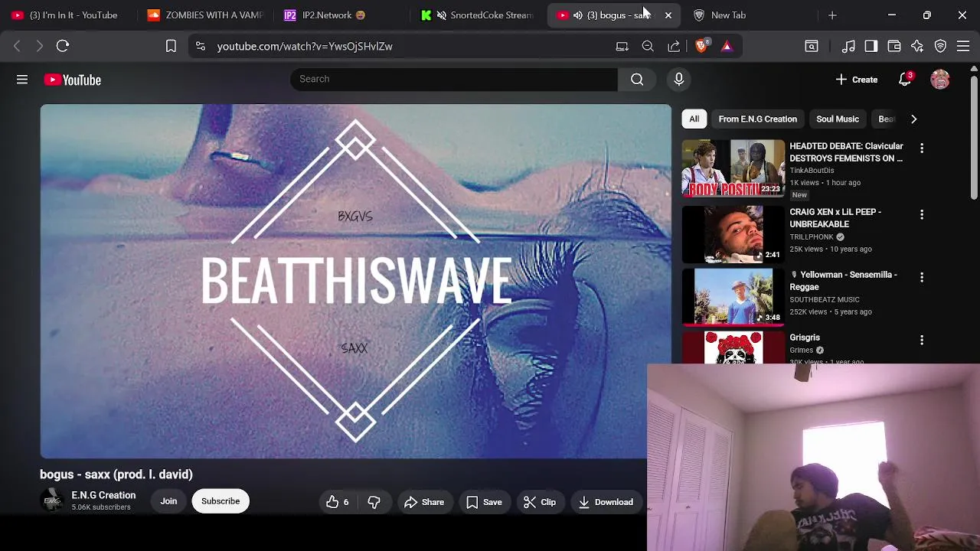Open Yellowman Sensemilla thumbnail

[x=733, y=297]
